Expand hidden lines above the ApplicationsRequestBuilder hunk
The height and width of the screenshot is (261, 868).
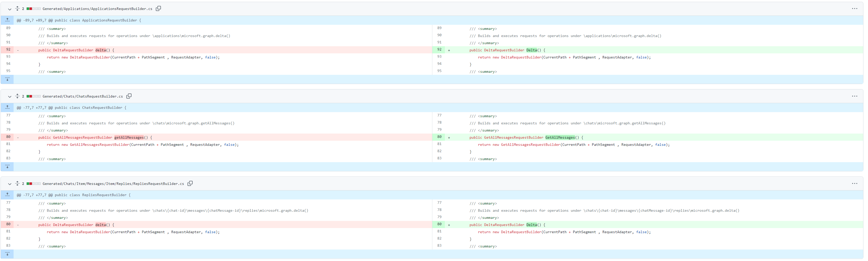pyautogui.click(x=7, y=20)
